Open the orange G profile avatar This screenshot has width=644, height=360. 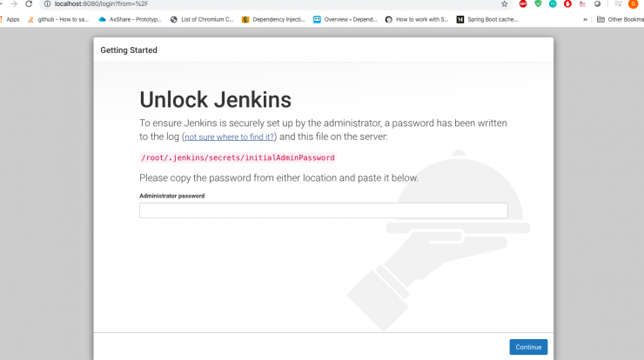(633, 4)
